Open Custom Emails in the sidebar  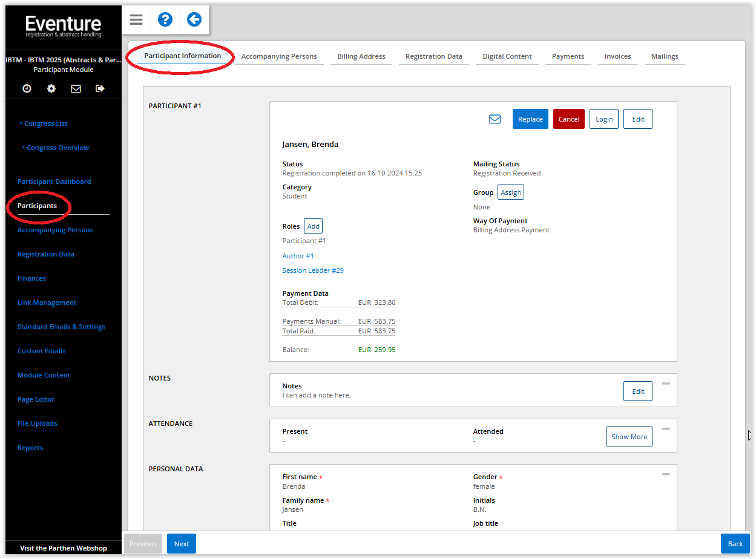(42, 351)
